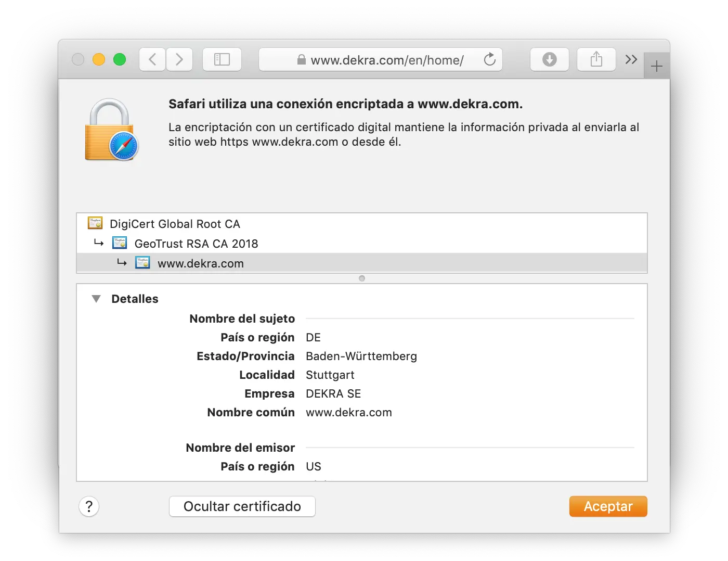Screen dimensions: 728x561
Task: Click the value Baden-Württemberg
Action: coord(361,356)
